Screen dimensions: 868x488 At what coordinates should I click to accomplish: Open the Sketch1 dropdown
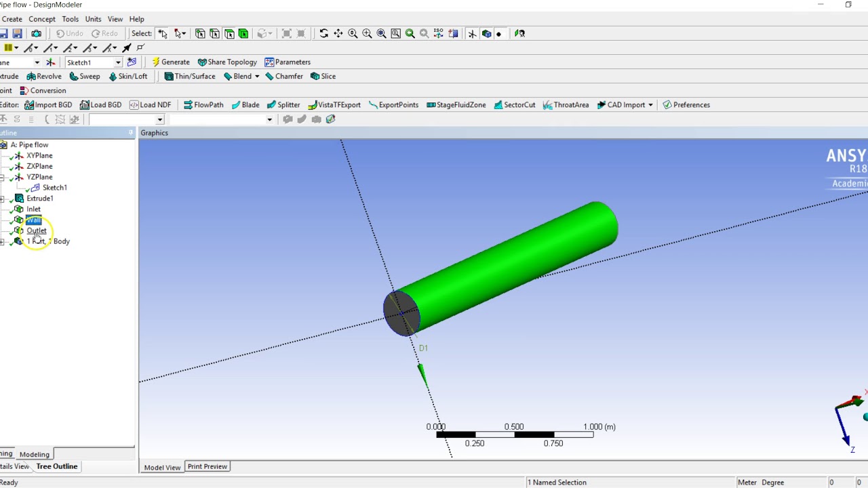point(118,62)
